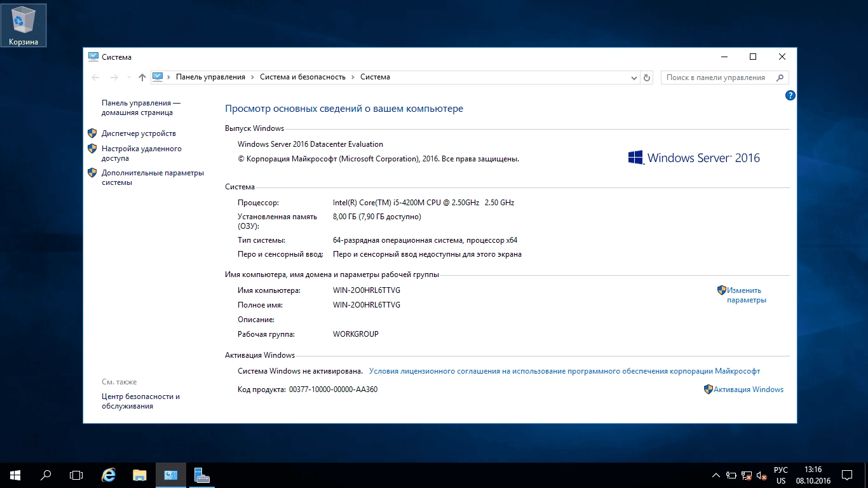This screenshot has width=868, height=488.
Task: Click the Back arrow in navigation bar
Action: 96,78
